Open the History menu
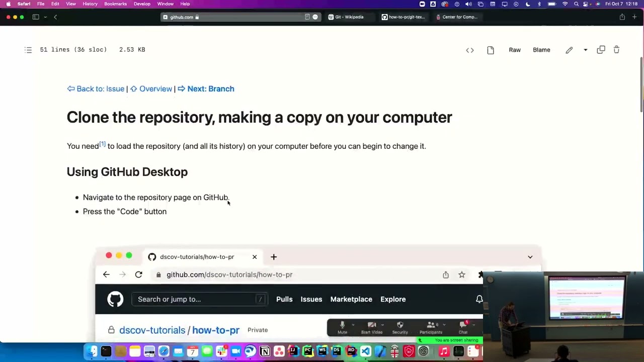 [90, 4]
